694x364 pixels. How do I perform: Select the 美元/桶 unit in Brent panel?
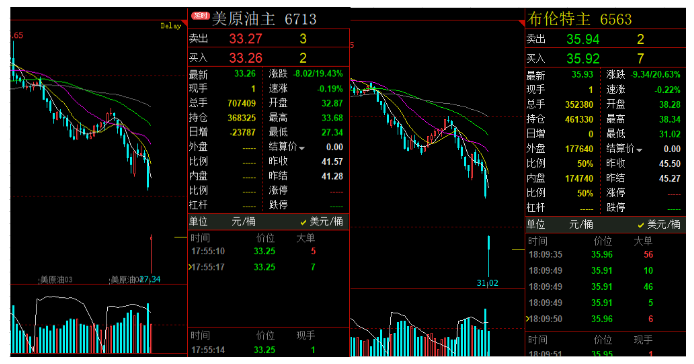(x=659, y=225)
